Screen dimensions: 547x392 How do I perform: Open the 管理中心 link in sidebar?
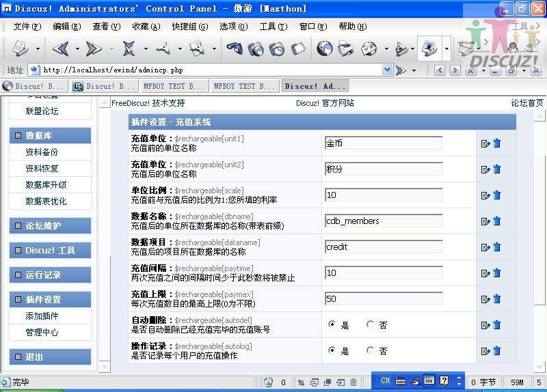click(x=42, y=333)
